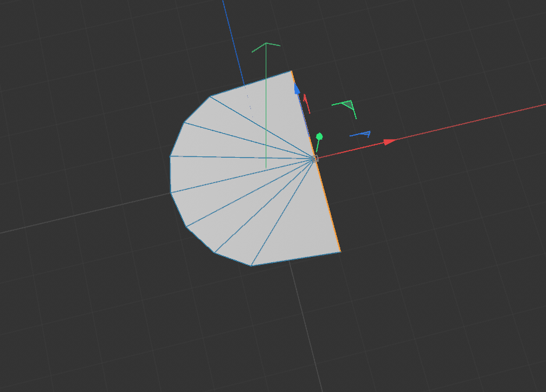Grab the red X-axis arrowhead
Viewport: 546px width, 392px height.
tap(390, 142)
